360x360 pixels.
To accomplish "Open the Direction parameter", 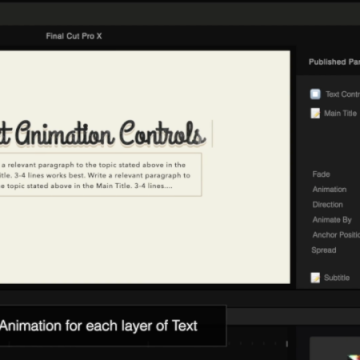I will [x=328, y=204].
